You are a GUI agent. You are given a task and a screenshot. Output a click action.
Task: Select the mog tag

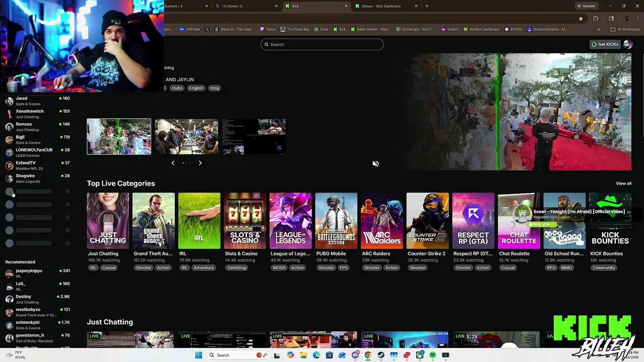coord(214,88)
